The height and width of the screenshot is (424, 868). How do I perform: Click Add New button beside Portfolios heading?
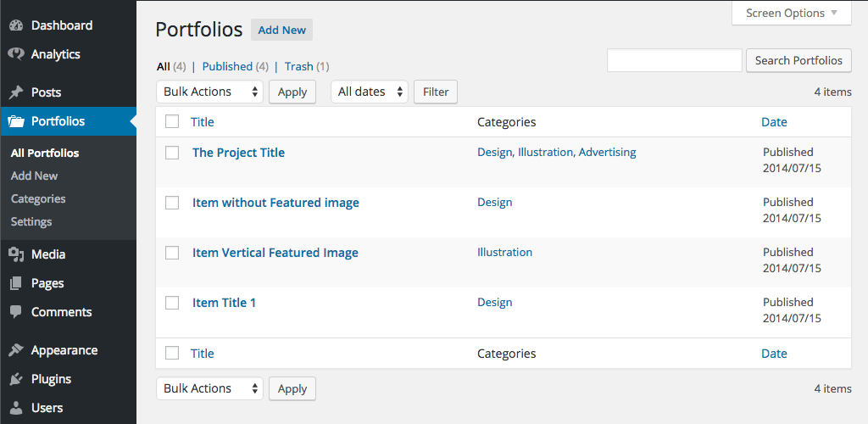point(281,30)
